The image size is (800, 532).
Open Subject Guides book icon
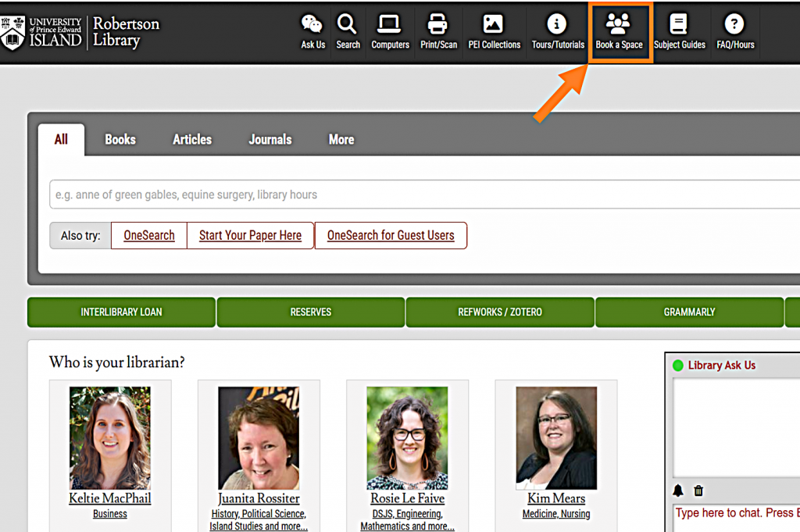coord(679,25)
